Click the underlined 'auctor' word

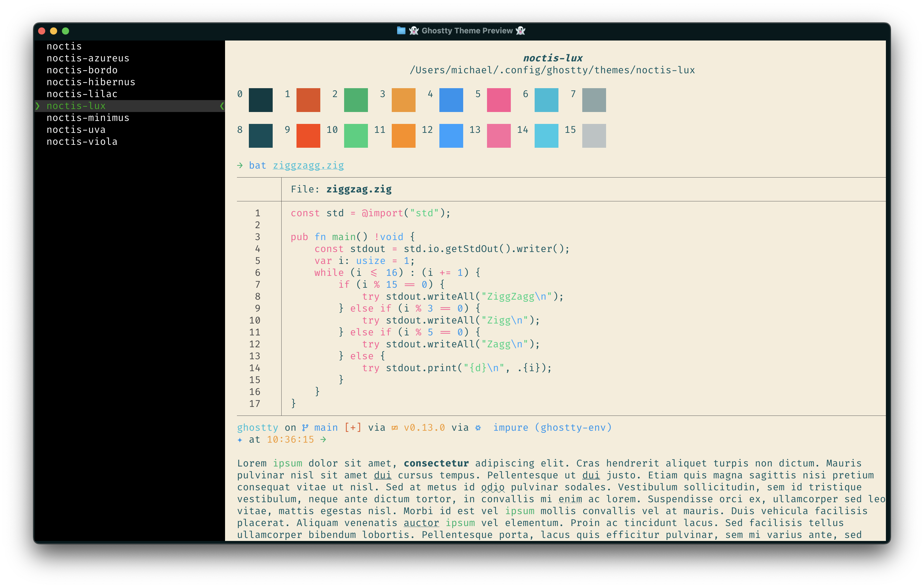coord(421,523)
